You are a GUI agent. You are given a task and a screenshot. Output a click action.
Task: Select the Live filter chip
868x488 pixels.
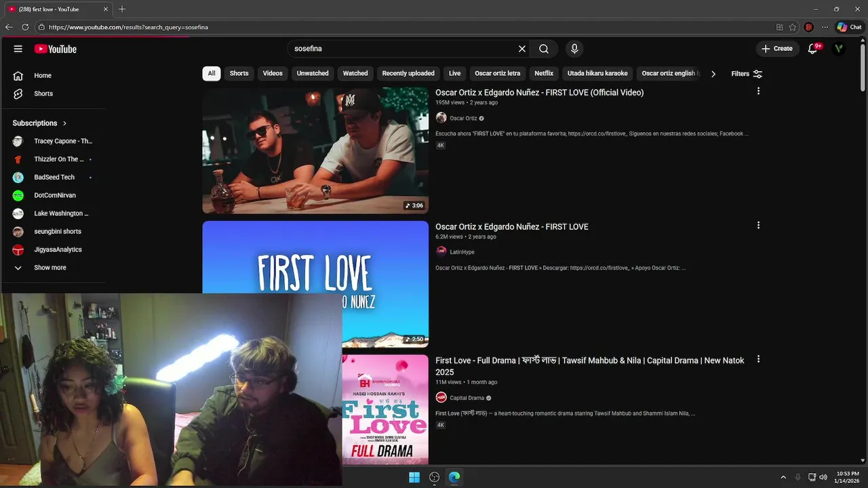tap(454, 73)
